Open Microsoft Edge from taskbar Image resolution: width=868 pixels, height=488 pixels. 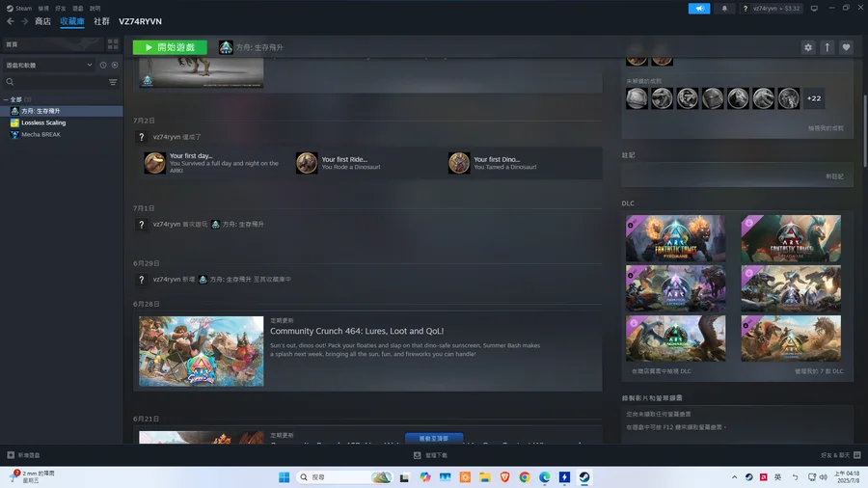click(x=545, y=477)
